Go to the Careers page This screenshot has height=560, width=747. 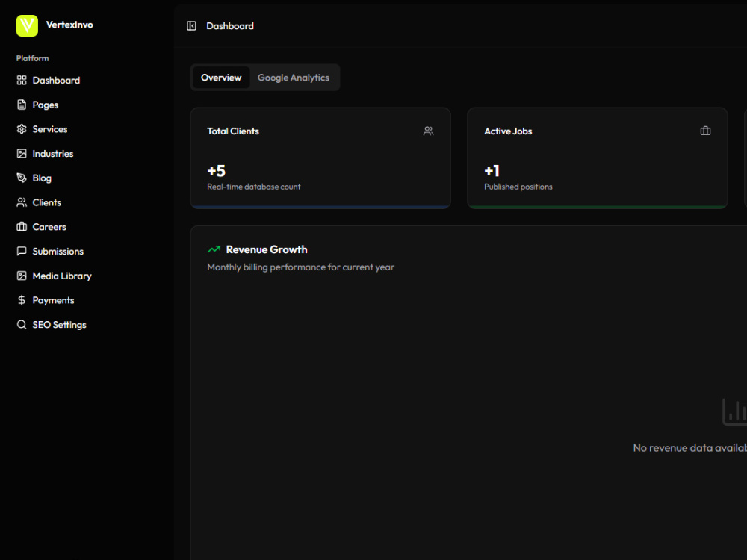[49, 227]
